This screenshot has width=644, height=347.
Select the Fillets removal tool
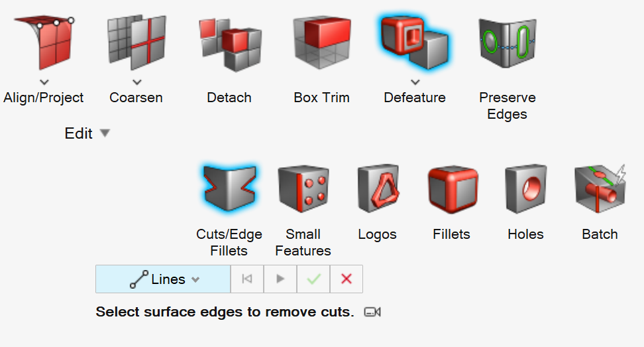tap(452, 190)
